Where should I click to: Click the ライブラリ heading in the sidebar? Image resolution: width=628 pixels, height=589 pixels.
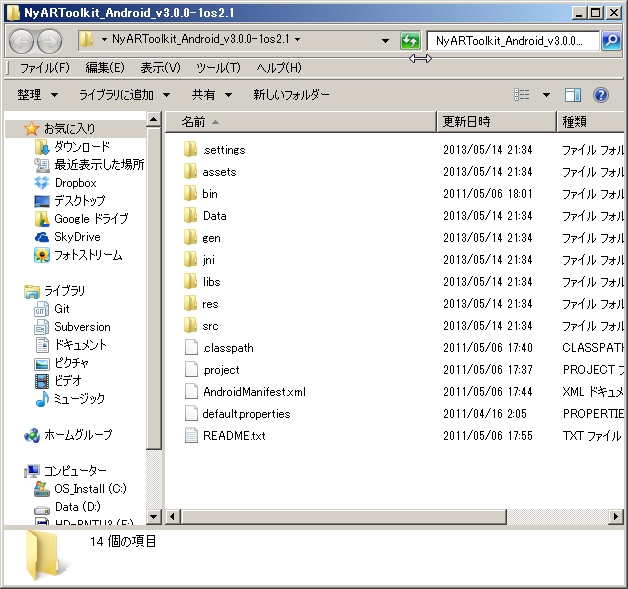[64, 291]
